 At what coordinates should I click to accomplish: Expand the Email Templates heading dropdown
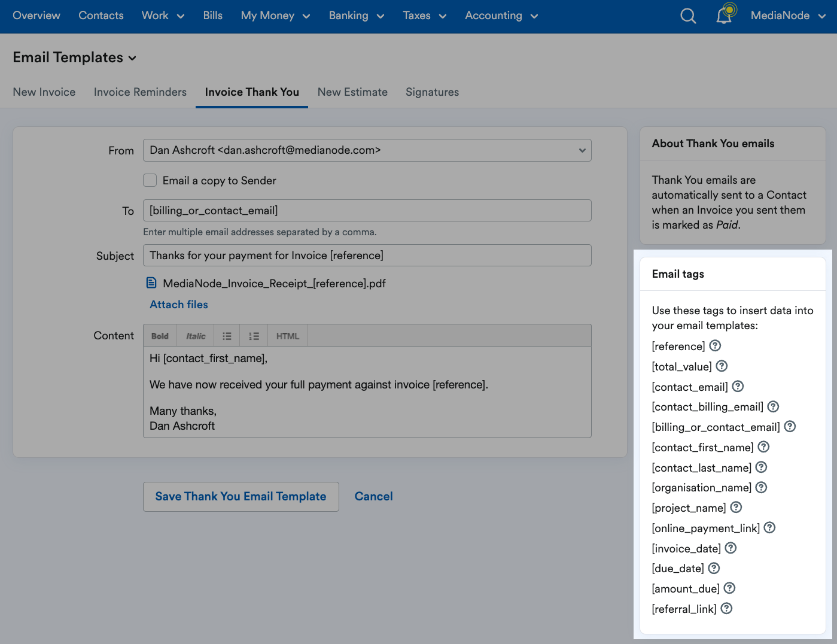(75, 57)
